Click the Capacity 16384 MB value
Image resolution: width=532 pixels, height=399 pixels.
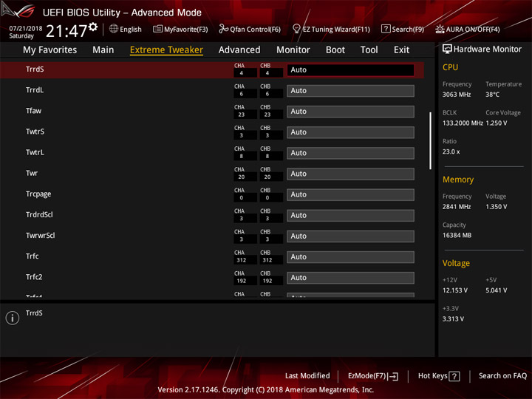[x=457, y=236]
